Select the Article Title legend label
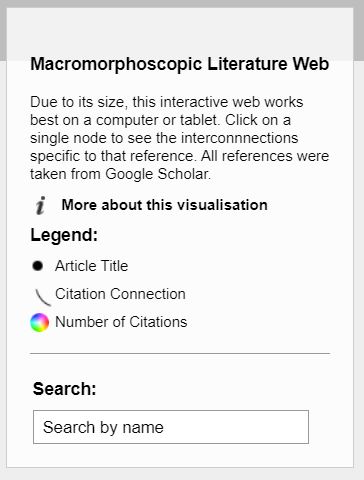Viewport: 364px width, 480px height. (x=91, y=266)
